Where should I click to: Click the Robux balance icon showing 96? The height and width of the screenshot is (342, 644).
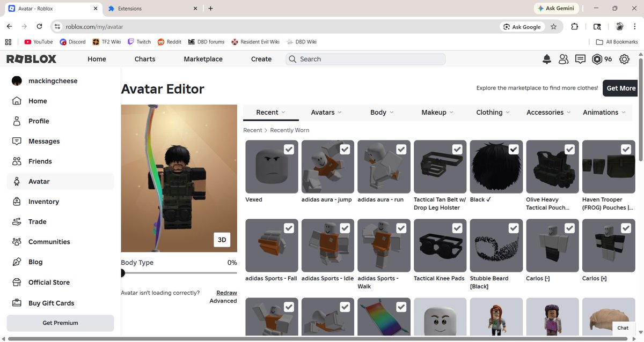pyautogui.click(x=597, y=59)
